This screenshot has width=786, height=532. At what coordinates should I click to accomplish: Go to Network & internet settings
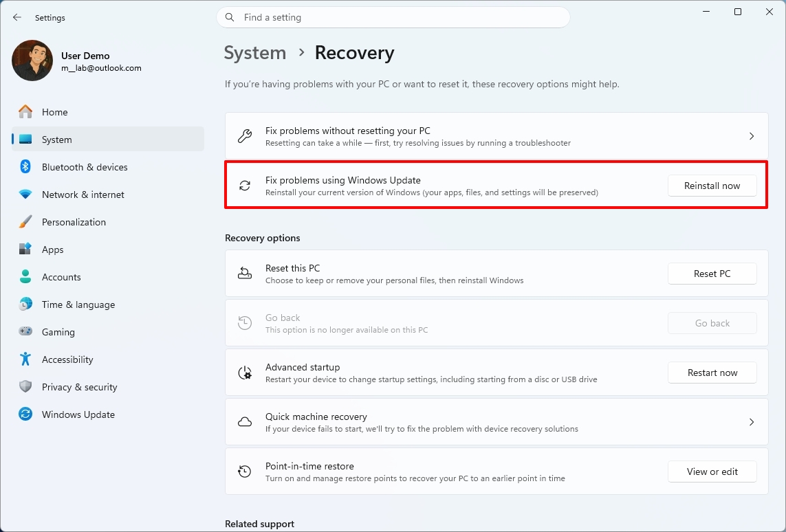[x=108, y=195]
